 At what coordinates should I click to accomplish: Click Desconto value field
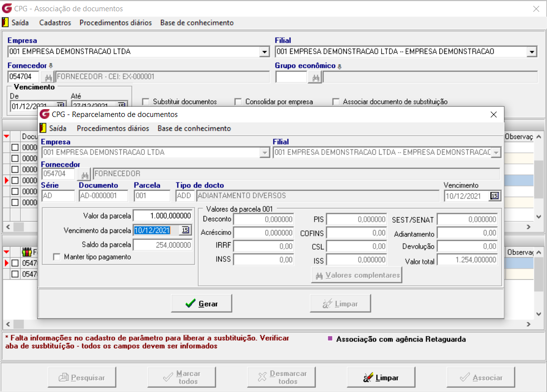tap(263, 219)
